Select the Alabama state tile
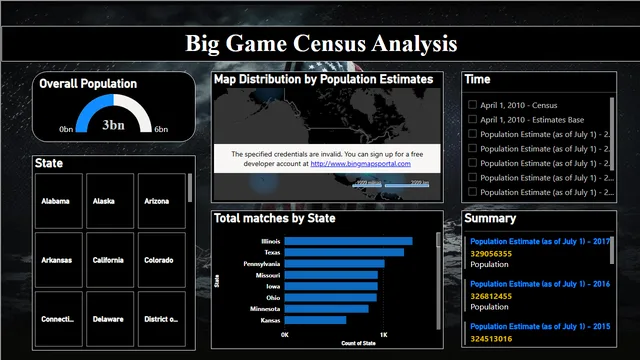 [x=59, y=201]
